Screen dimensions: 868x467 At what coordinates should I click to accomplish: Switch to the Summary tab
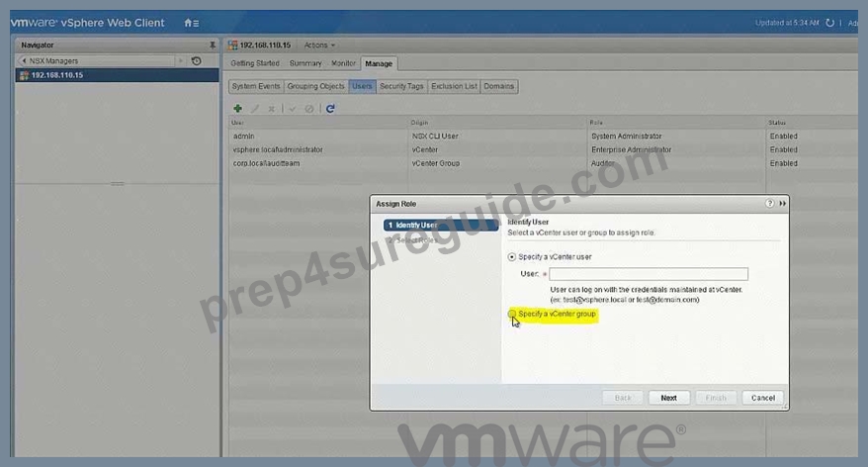coord(305,63)
